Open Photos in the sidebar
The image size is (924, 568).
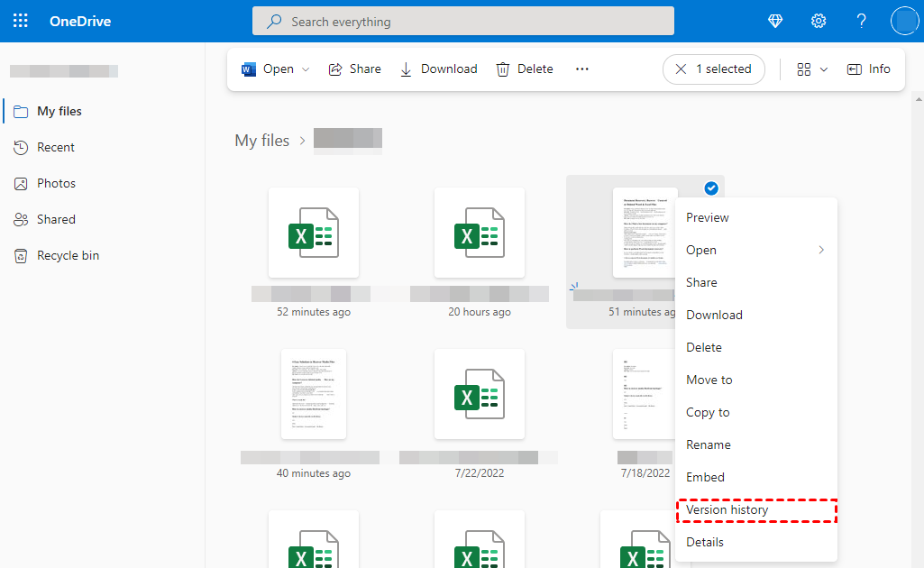(103, 183)
